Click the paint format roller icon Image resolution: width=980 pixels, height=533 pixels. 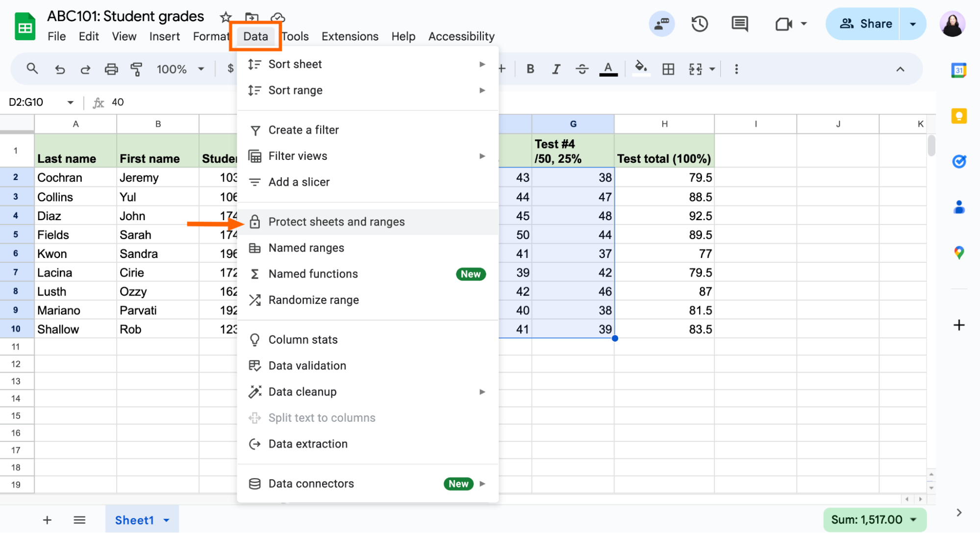136,69
